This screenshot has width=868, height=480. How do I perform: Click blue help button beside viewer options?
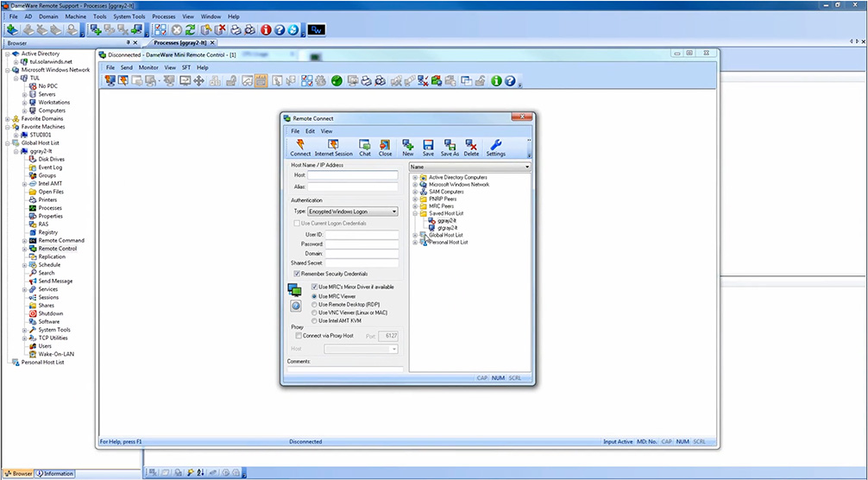coord(296,306)
